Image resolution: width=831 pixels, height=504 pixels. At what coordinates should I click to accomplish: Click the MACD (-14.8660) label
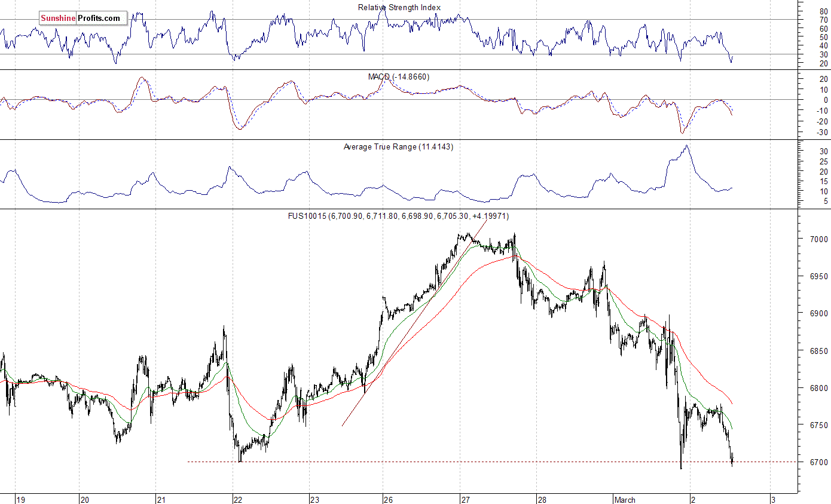click(x=399, y=77)
